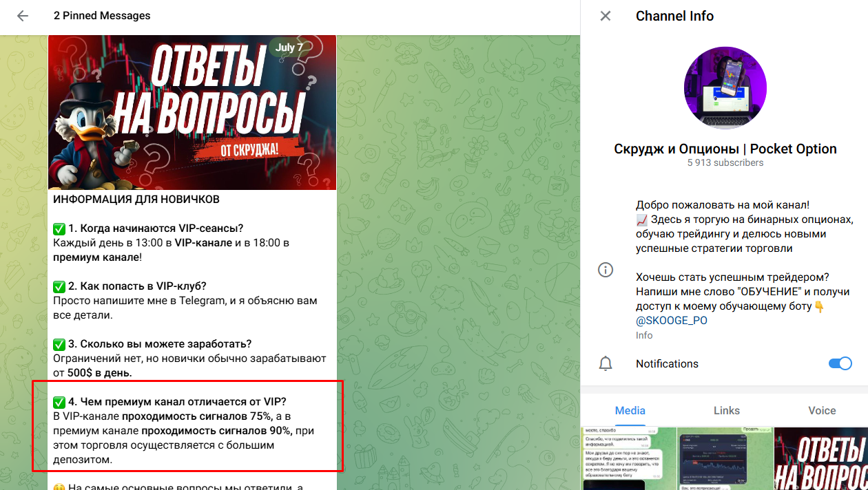Screen dimensions: 868x490
Task: Click the 'Notifications' label
Action: tap(667, 363)
